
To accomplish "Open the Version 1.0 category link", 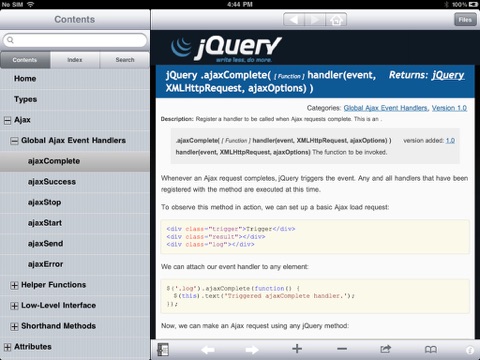I will point(449,108).
